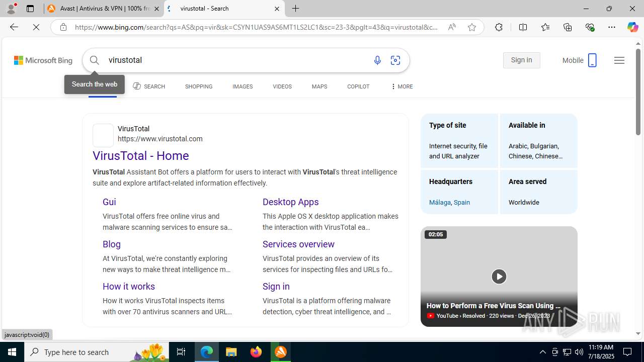
Task: Click the taskbar search box
Action: [97, 352]
